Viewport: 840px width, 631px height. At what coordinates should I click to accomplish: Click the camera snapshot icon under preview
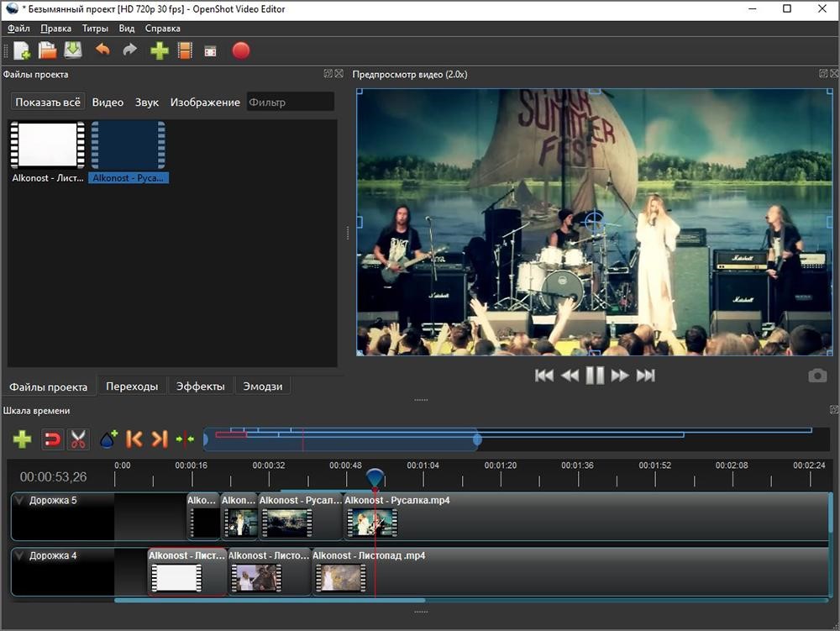[x=817, y=376]
